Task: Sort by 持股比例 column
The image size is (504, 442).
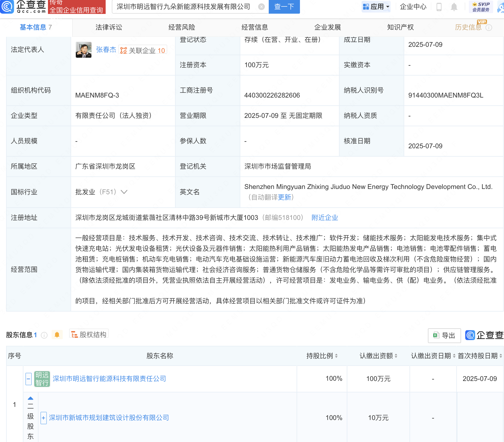Action: pos(336,356)
